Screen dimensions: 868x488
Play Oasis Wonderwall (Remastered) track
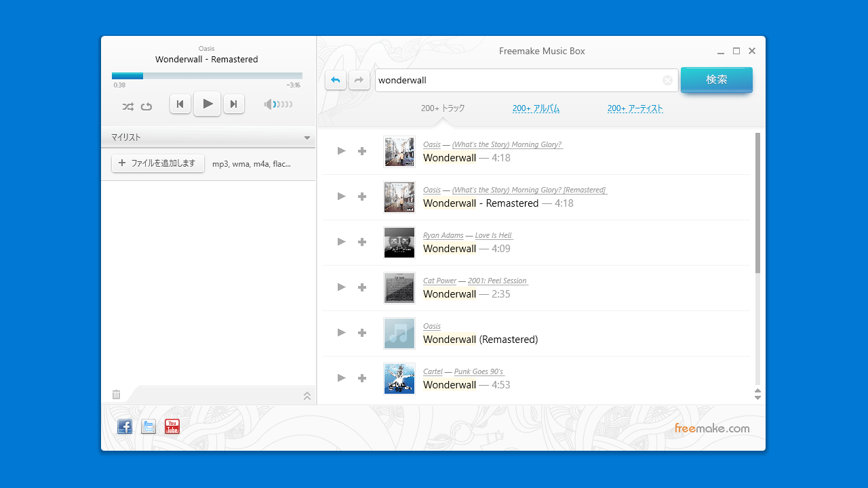342,332
